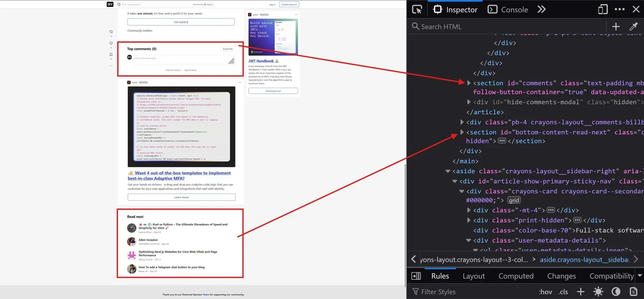This screenshot has width=644, height=299.
Task: Toggle .cls classes panel
Action: click(563, 292)
